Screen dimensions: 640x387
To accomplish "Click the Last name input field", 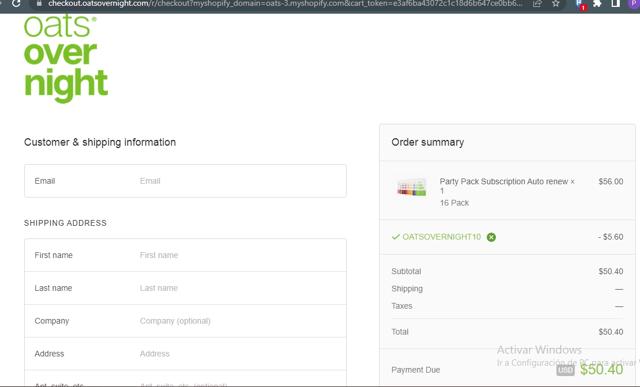I will pos(185,288).
